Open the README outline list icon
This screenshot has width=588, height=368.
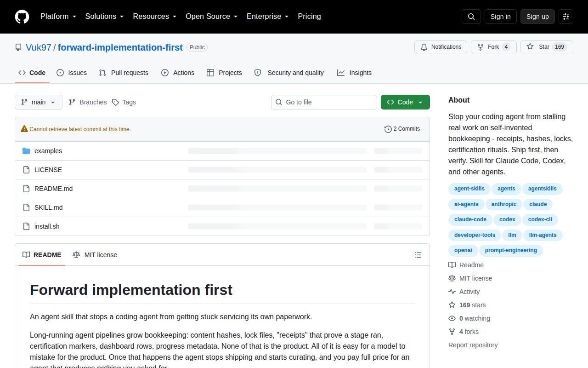coord(418,255)
